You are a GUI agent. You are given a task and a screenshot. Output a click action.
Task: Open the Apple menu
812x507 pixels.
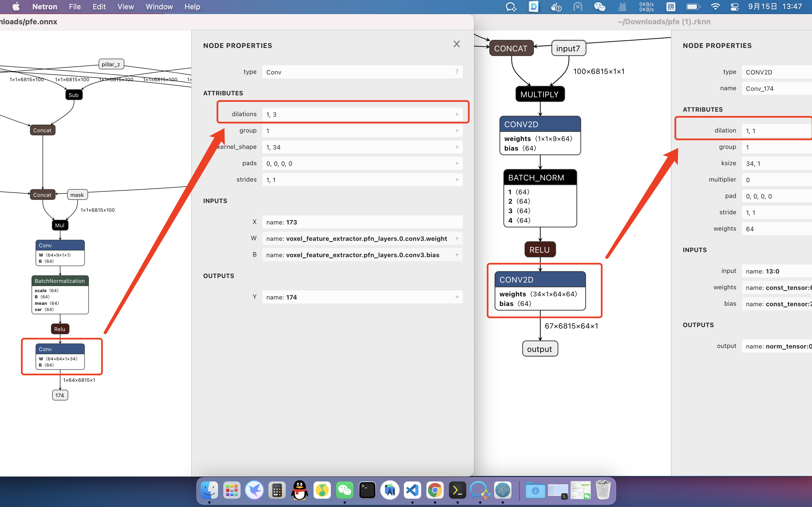pyautogui.click(x=16, y=7)
